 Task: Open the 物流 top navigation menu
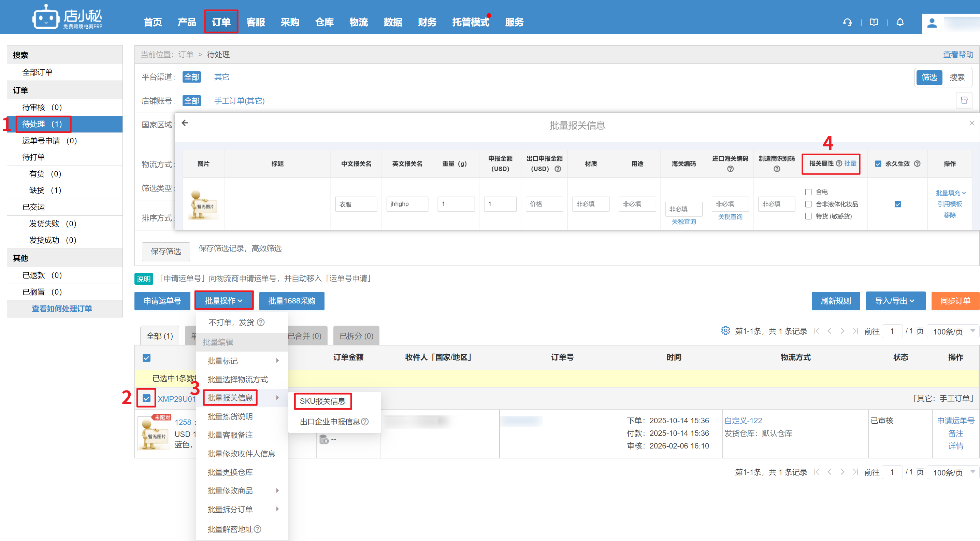click(358, 22)
